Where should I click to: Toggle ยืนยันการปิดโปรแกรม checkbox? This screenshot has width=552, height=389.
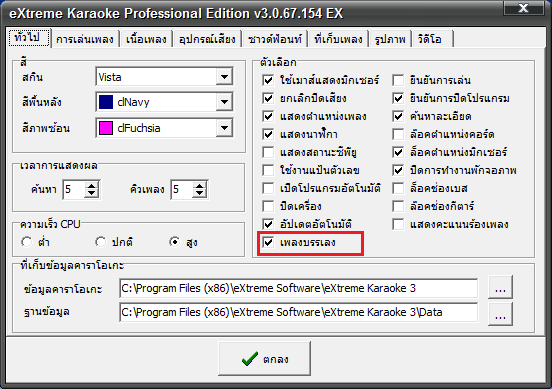(398, 98)
